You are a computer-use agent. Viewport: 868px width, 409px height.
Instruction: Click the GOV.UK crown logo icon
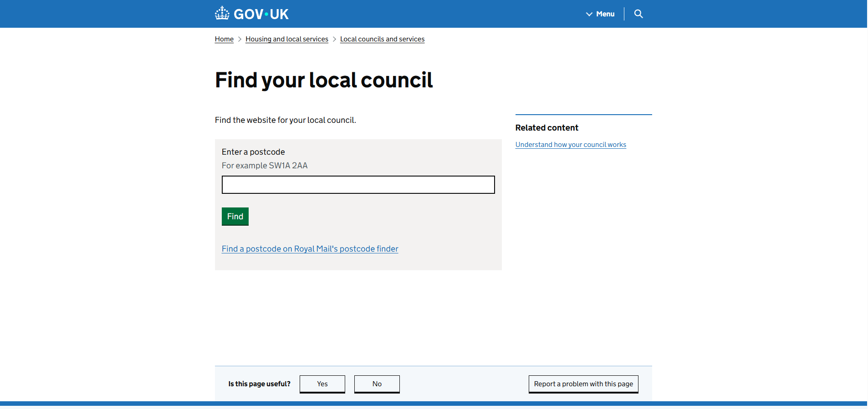click(222, 14)
